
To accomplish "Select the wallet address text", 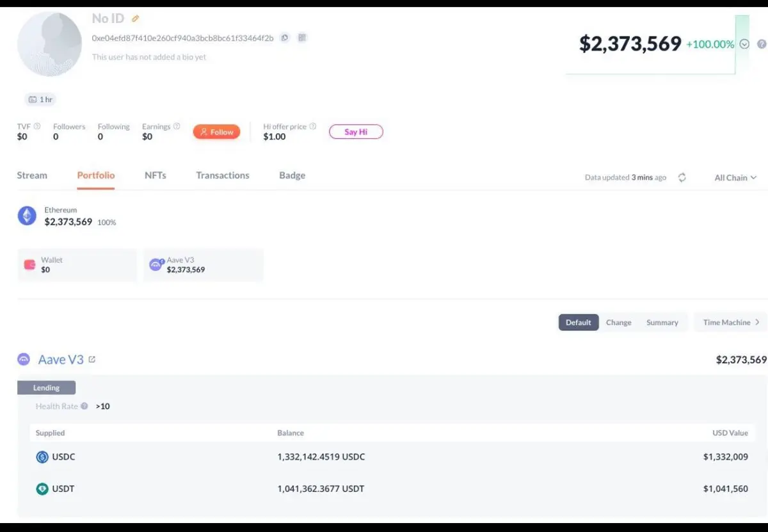I will pos(182,38).
